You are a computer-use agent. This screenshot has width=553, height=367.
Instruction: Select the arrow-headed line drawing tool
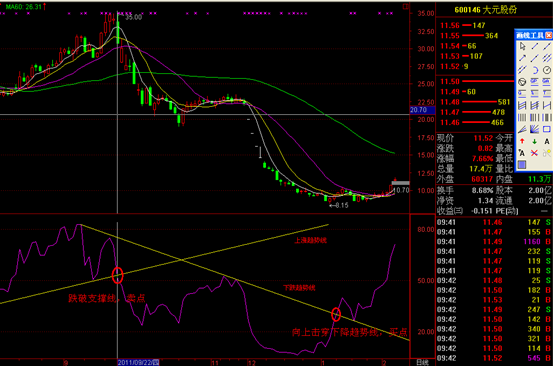coord(522,58)
